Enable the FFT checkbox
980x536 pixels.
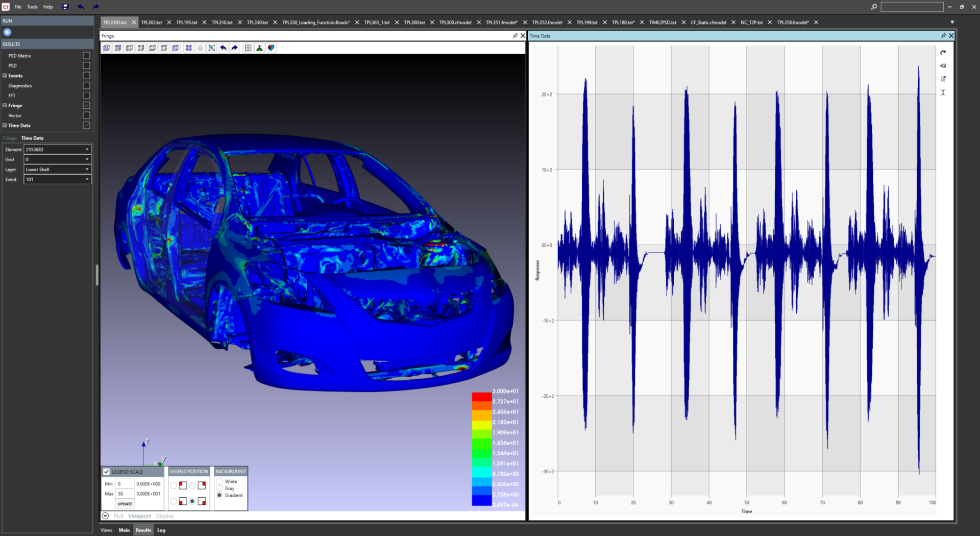point(86,95)
